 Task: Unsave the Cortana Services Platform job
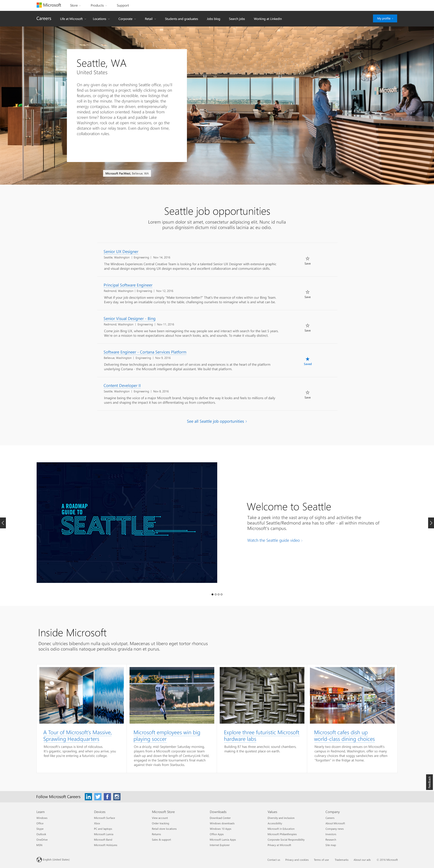[x=307, y=359]
